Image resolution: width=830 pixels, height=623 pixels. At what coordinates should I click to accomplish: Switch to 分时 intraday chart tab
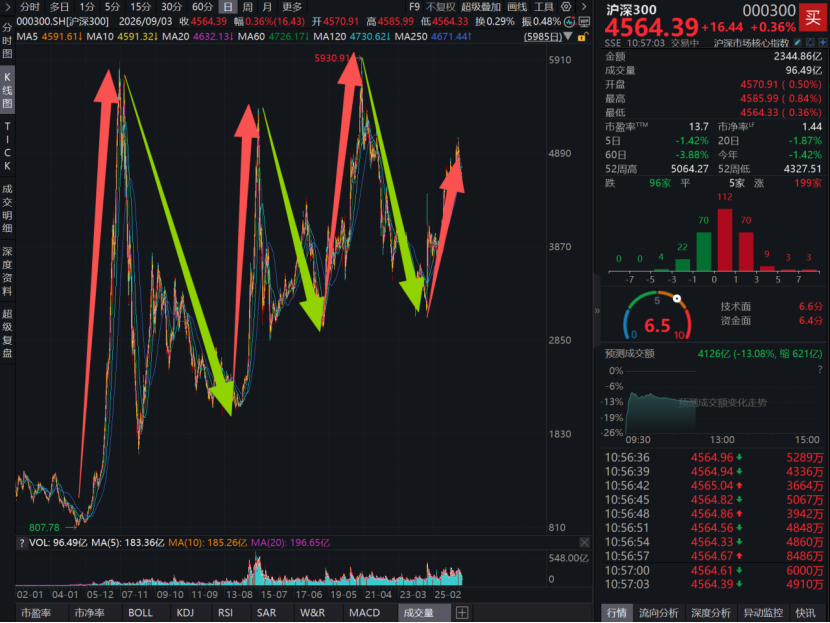coord(30,7)
